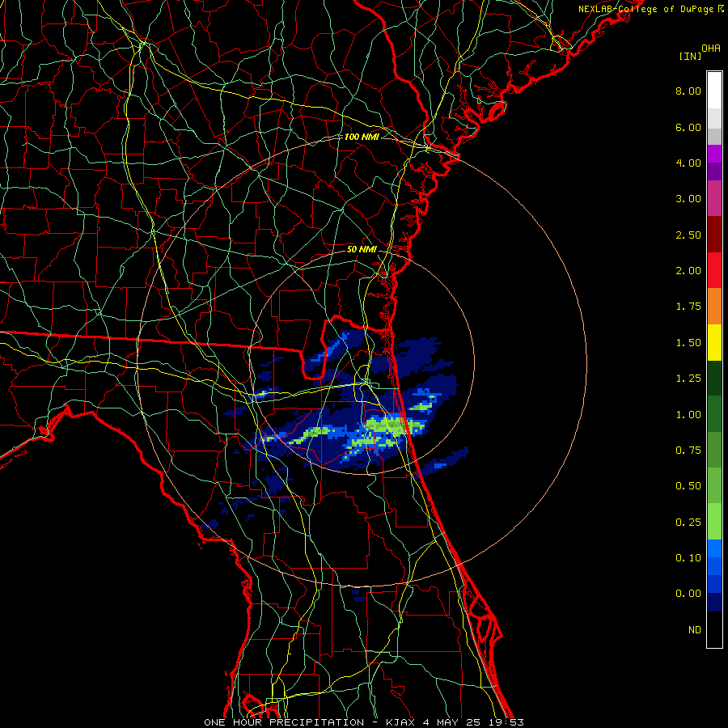Click the '3.00' scale label

point(688,199)
